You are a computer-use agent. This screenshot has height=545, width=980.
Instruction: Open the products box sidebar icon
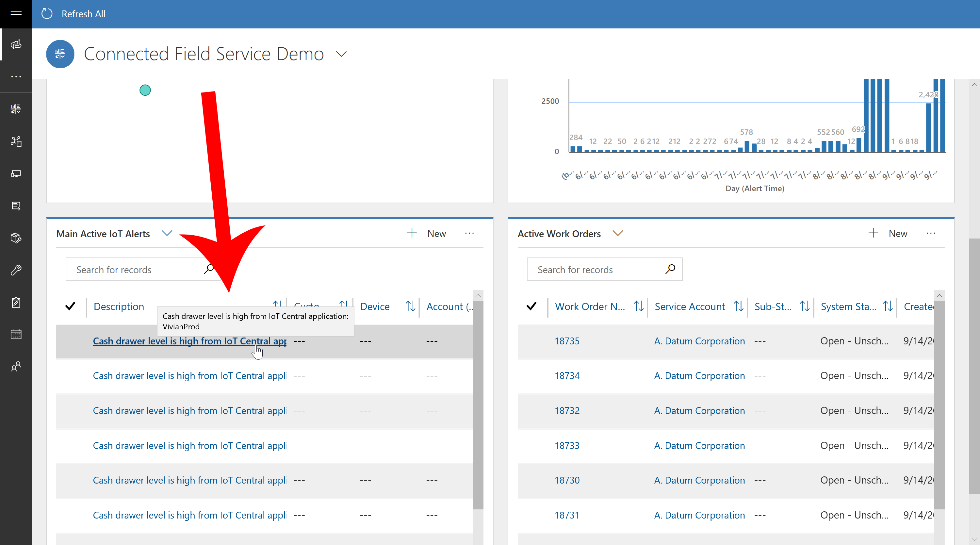pos(16,238)
